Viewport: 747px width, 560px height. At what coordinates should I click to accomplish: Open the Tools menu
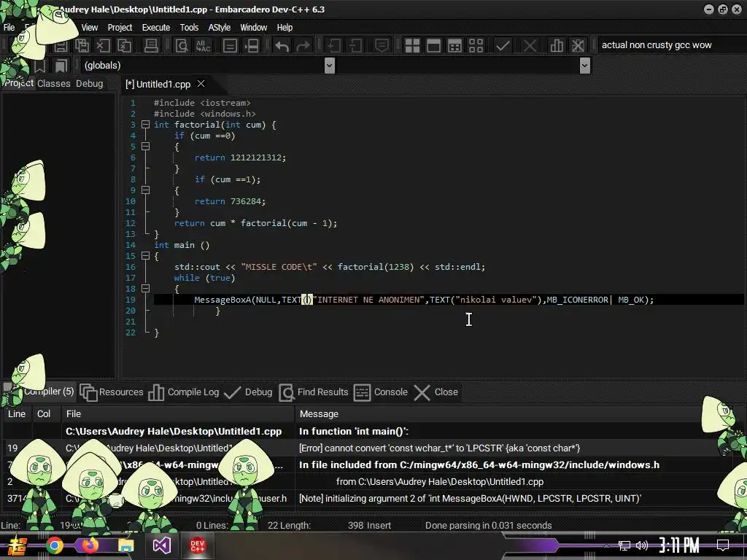[189, 28]
